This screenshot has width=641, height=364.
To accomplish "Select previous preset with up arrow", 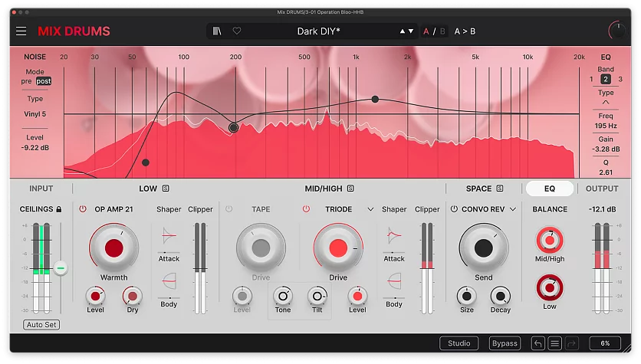I will (403, 31).
